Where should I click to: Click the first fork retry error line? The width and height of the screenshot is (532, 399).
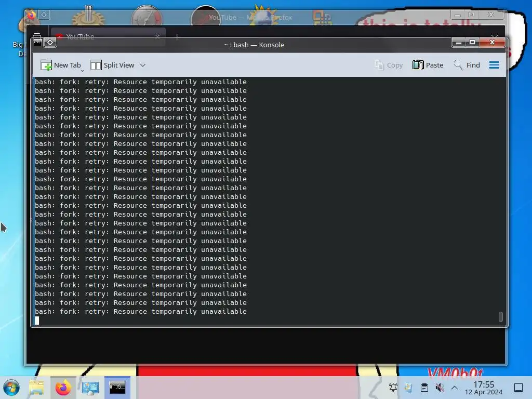140,82
